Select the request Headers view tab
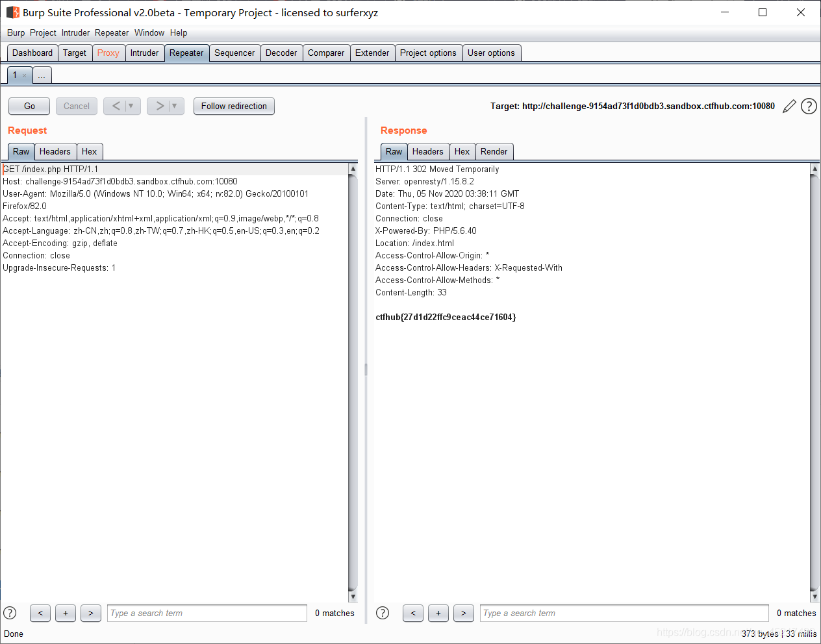821x644 pixels. pyautogui.click(x=55, y=152)
